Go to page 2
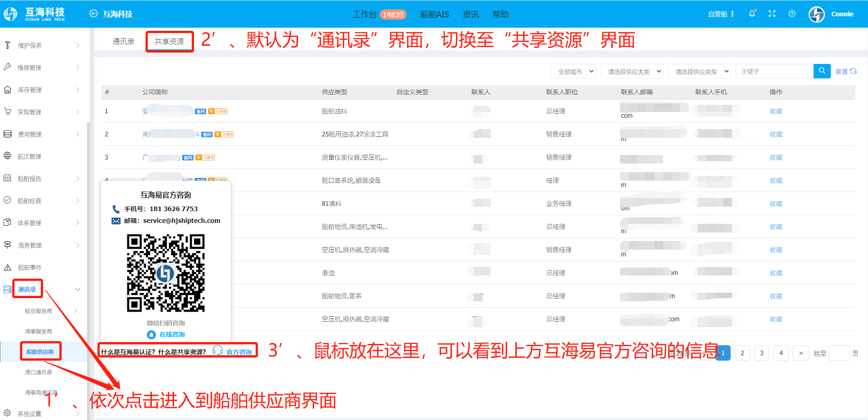868x420 pixels. (742, 353)
